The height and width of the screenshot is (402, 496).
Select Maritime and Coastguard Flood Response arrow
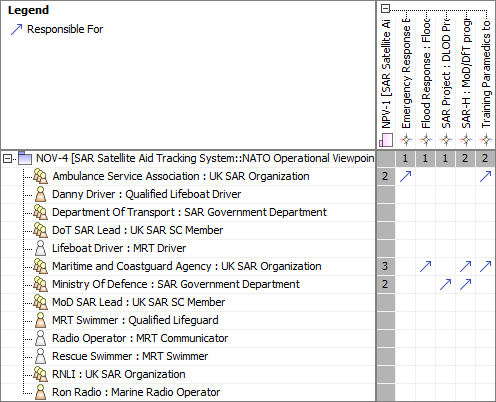tap(425, 266)
